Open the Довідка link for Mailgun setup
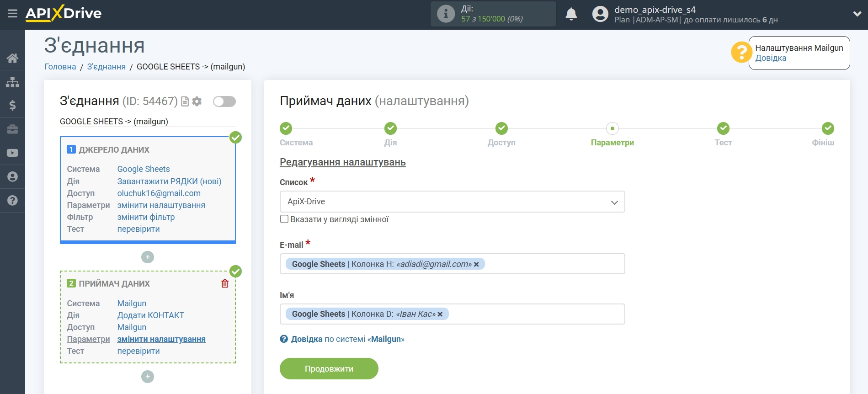The width and height of the screenshot is (868, 394). point(771,58)
